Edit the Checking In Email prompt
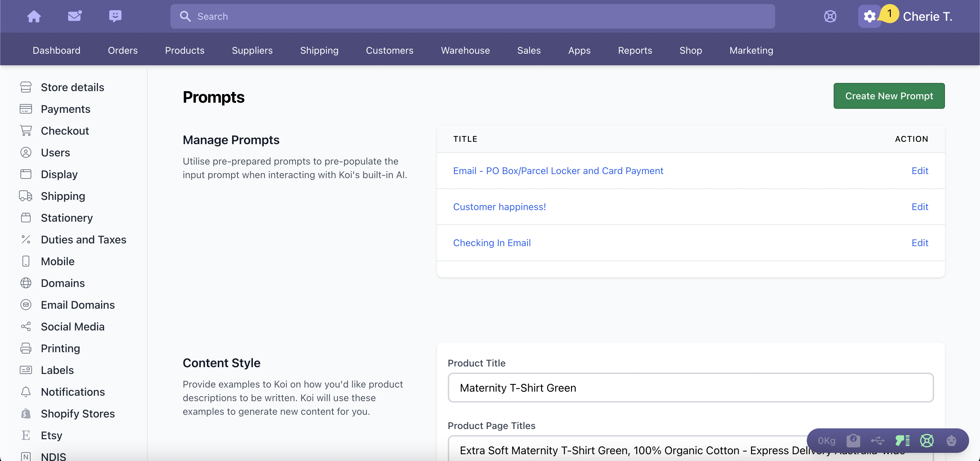This screenshot has height=461, width=980. click(x=919, y=243)
